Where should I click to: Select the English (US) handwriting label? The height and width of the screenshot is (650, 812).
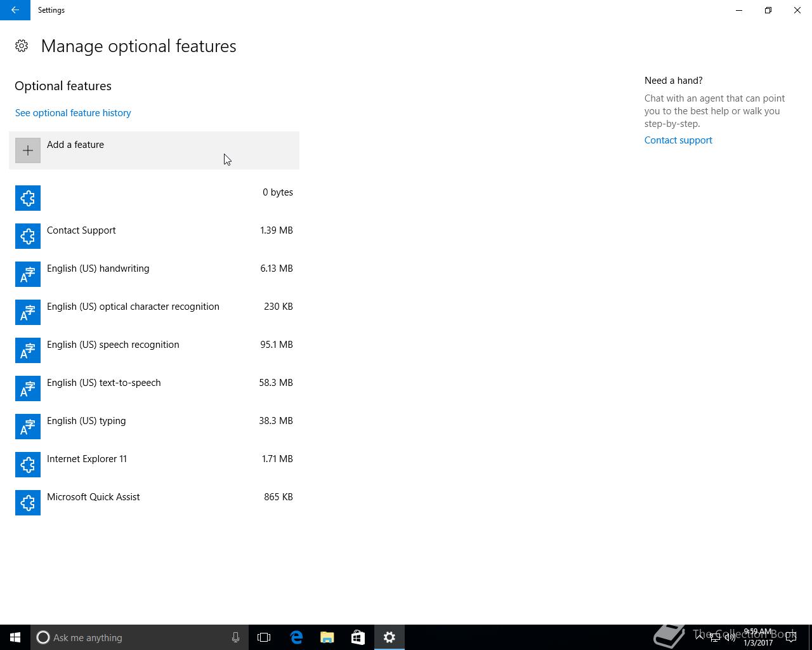pos(98,269)
